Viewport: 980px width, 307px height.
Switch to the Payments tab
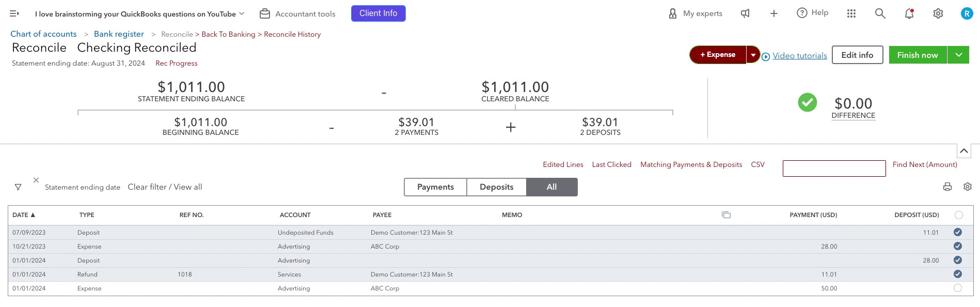point(435,187)
